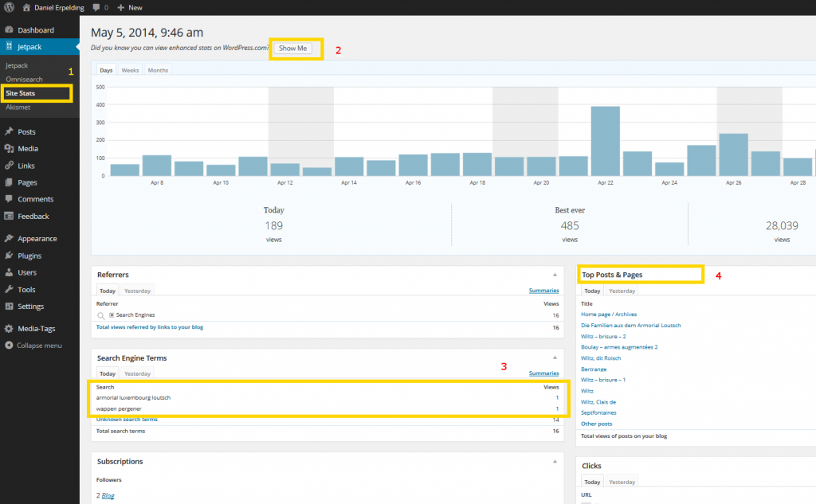
Task: Collapse the Referrers panel arrow
Action: click(x=555, y=274)
